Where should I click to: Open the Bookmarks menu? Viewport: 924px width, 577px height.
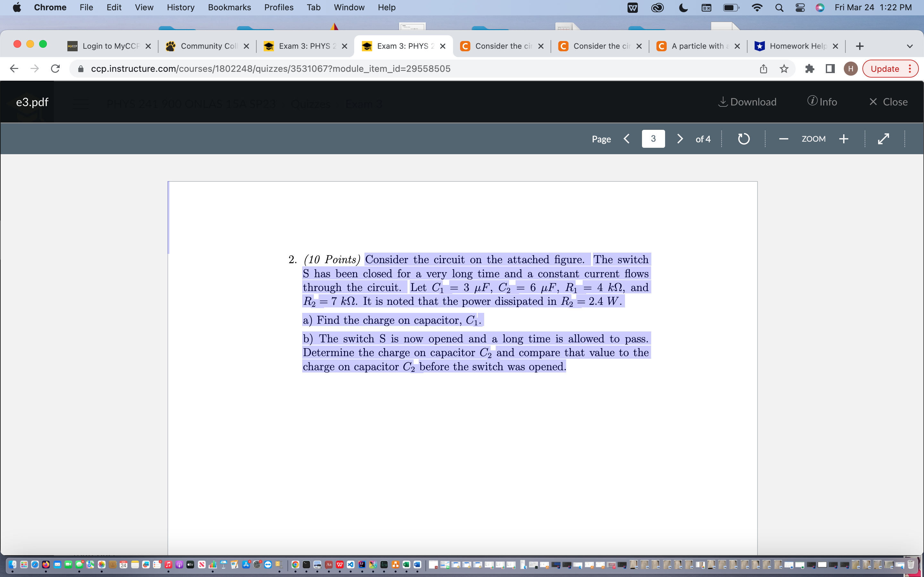tap(229, 7)
